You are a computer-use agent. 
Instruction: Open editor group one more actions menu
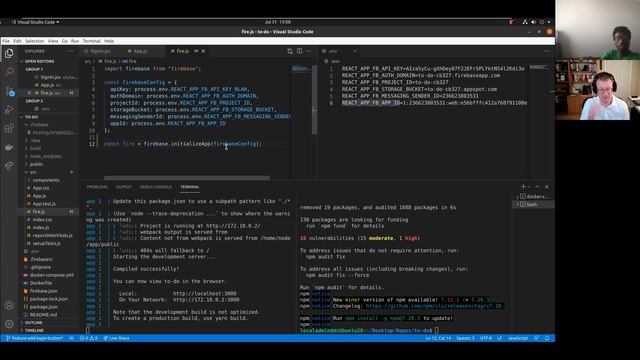(309, 51)
